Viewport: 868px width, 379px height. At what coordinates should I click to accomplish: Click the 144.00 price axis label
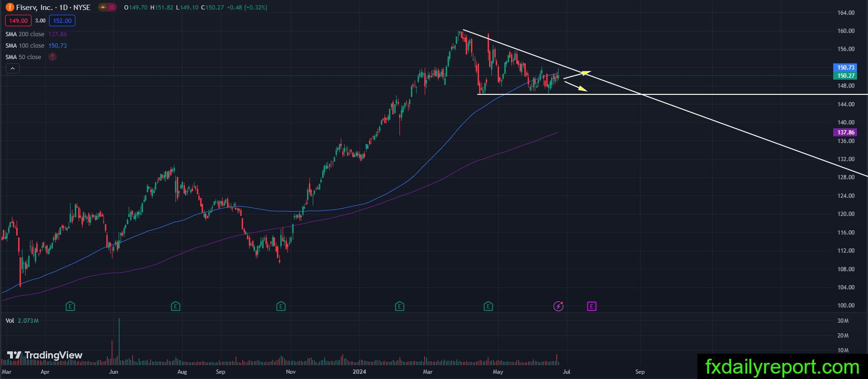click(846, 104)
